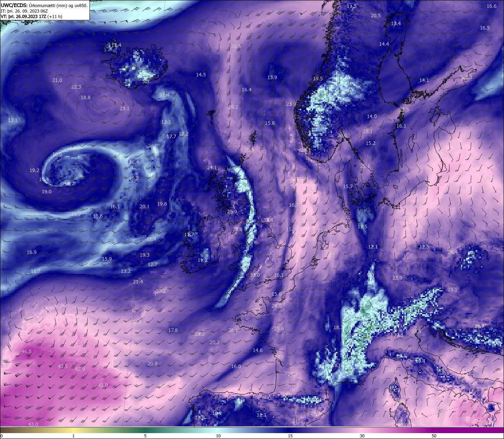Select the 20.1 map value
504x439 pixels.
[145, 207]
